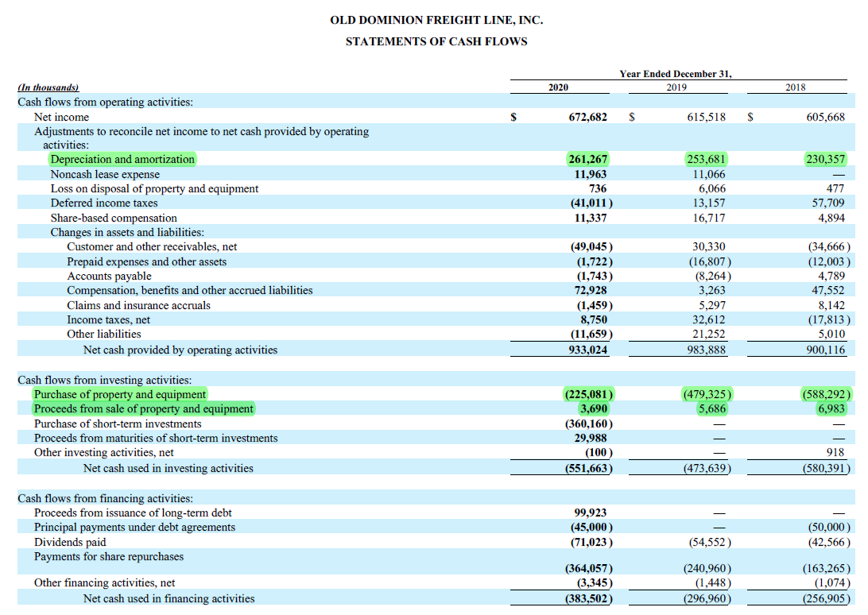Click 'Prepaid expenses and other assets' label
The width and height of the screenshot is (868, 615).
[x=147, y=262]
